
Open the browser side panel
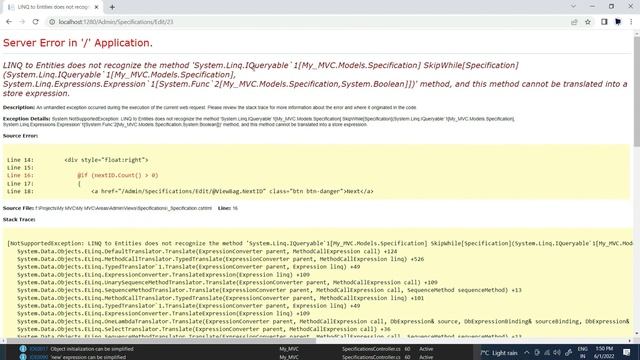point(604,22)
